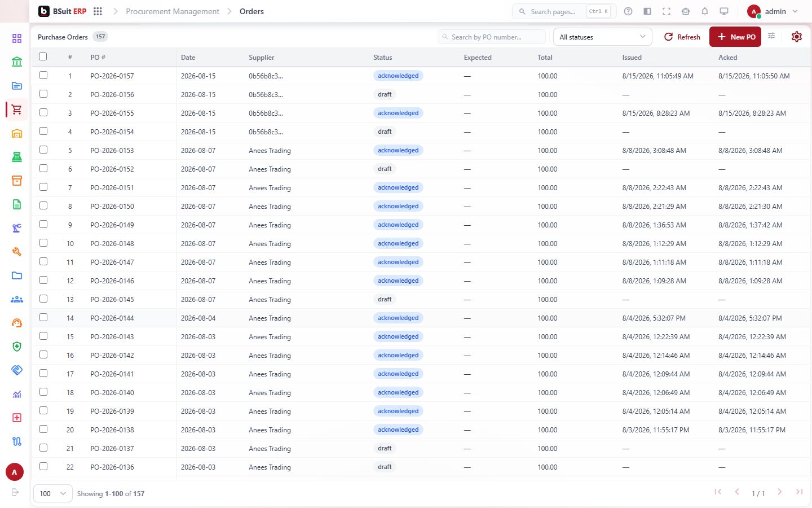Open column filter sliders icon
812x508 pixels.
pos(771,36)
